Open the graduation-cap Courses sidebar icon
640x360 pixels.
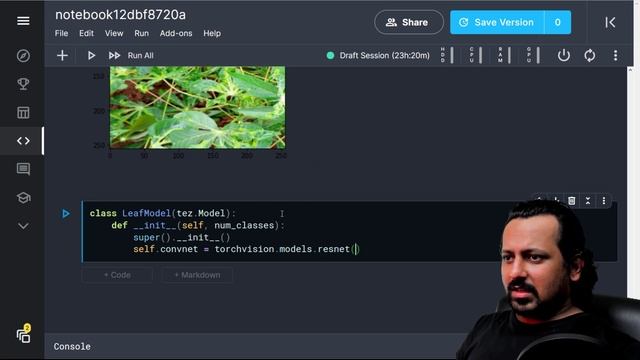click(x=23, y=198)
